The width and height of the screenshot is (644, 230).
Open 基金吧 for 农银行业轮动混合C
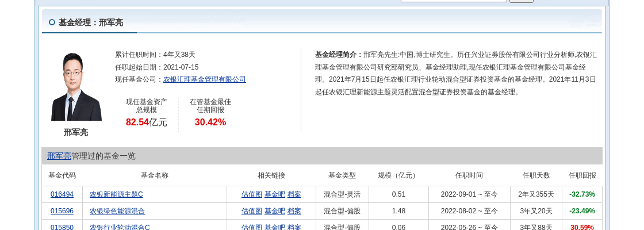(275, 227)
